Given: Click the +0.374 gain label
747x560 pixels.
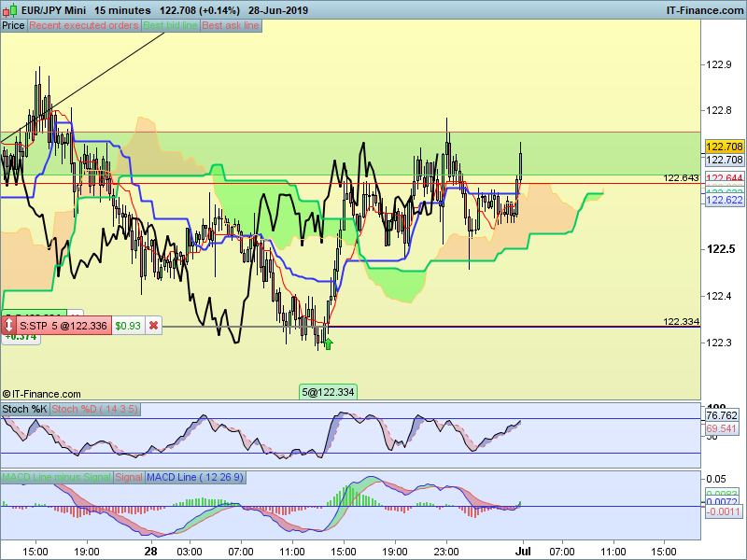Looking at the screenshot, I should 21,337.
